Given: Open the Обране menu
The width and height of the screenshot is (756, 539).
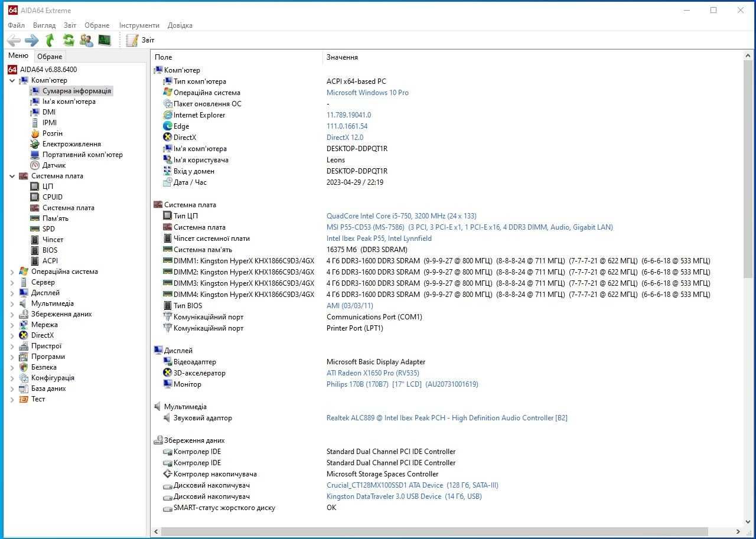Looking at the screenshot, I should 97,25.
